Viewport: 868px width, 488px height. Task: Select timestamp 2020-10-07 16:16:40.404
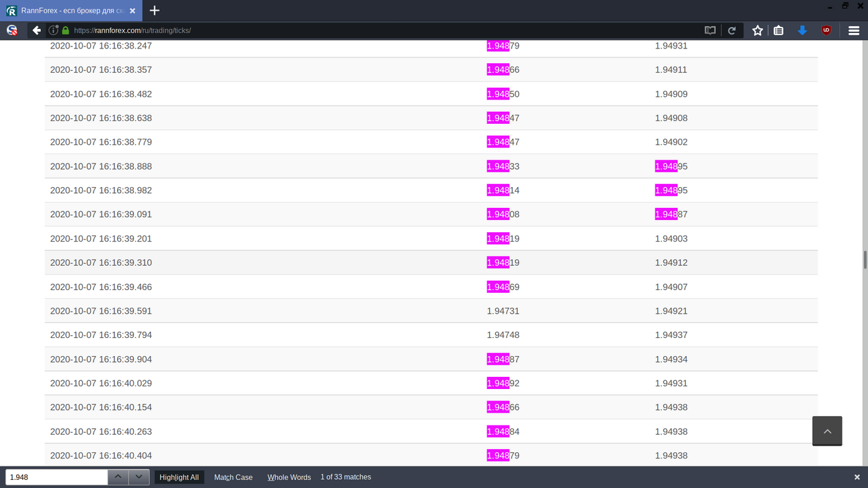[101, 456]
